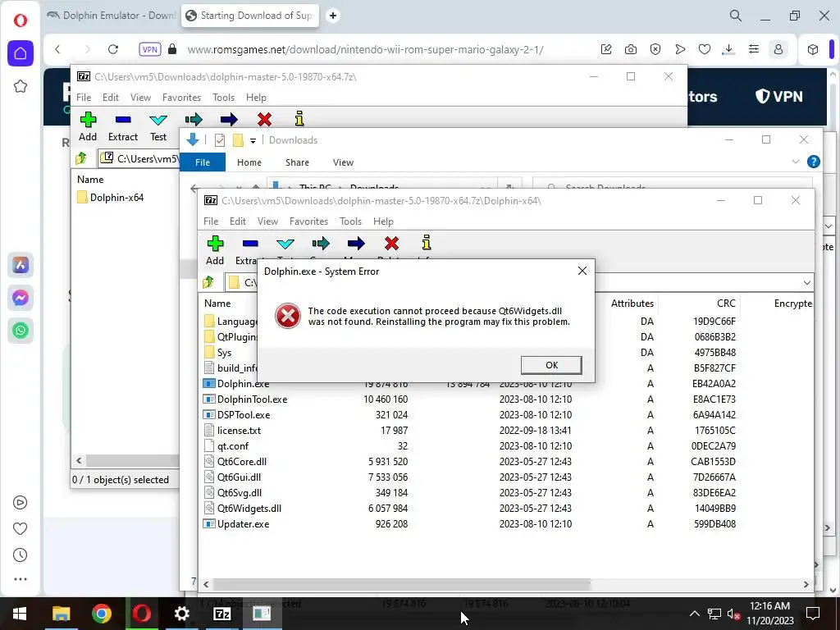Close the Dolphin.exe System Error dialog

click(x=582, y=271)
